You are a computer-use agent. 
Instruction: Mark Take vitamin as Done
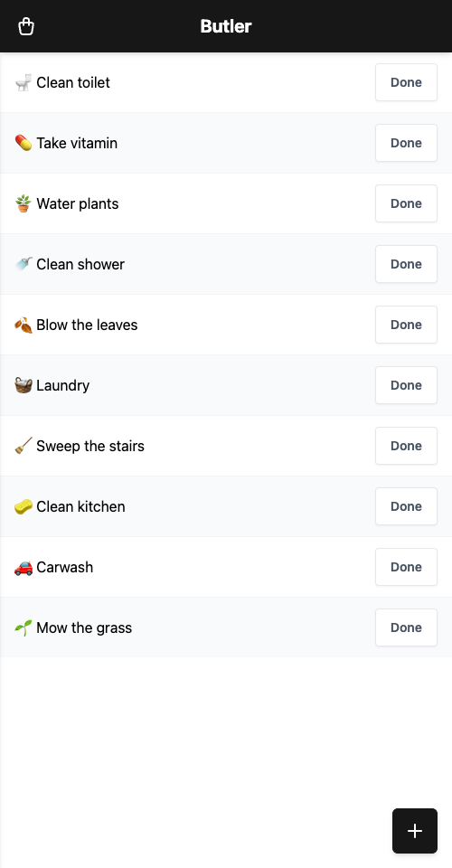[x=406, y=143]
